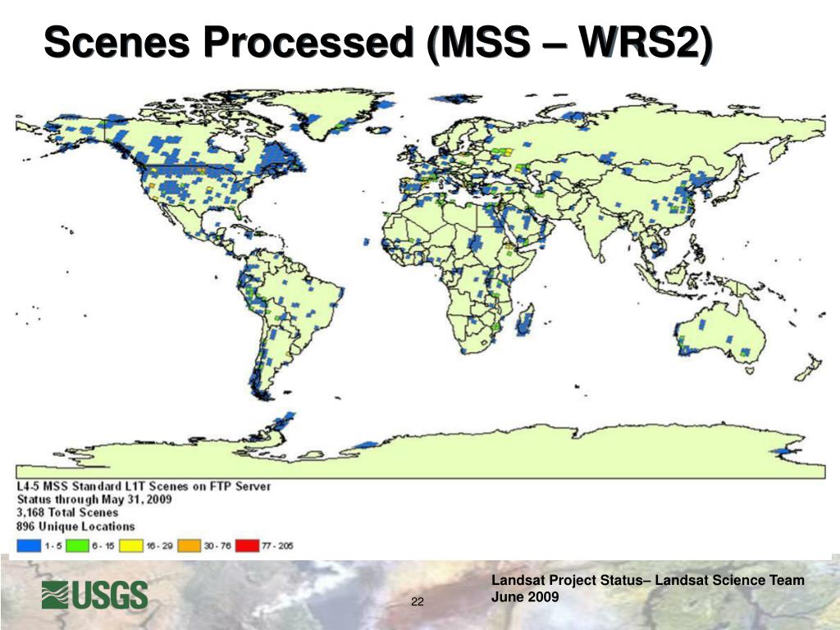Click 'Landsat Project Status– Landsat Science Team' footer
This screenshot has width=840, height=630.
coord(648,580)
